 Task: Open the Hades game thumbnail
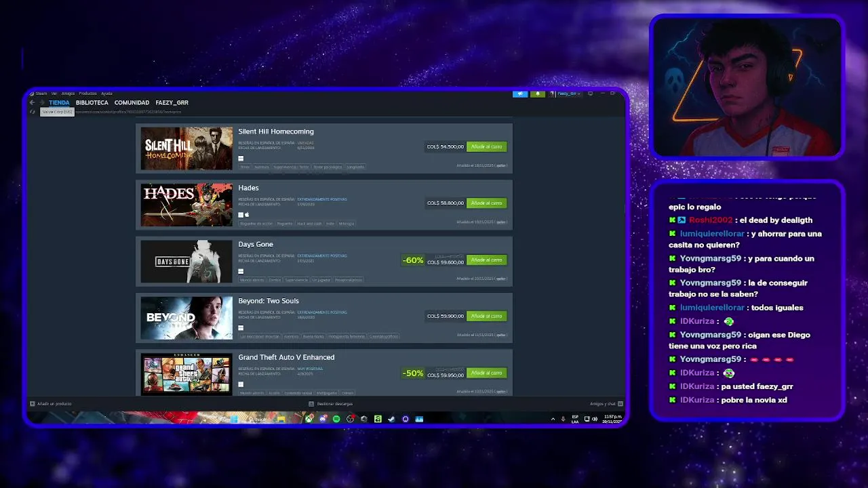pos(186,205)
